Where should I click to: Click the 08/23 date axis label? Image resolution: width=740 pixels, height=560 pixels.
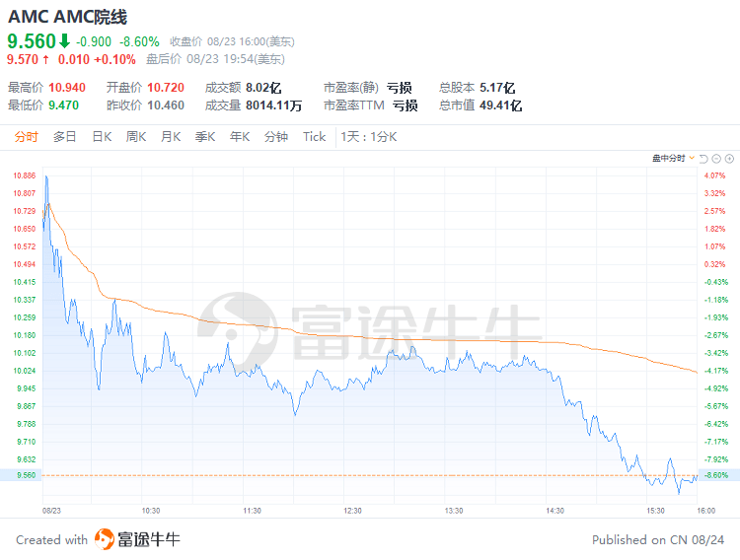point(51,511)
